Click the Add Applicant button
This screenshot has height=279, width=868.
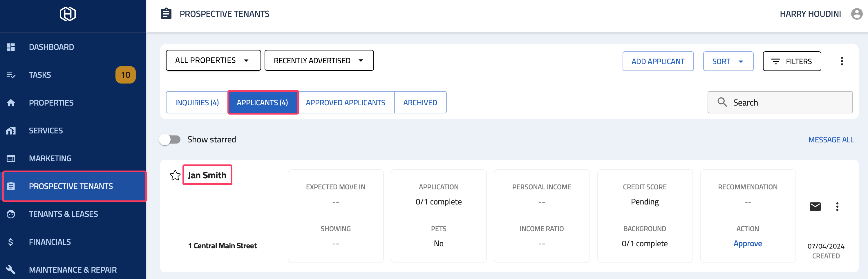pos(658,61)
